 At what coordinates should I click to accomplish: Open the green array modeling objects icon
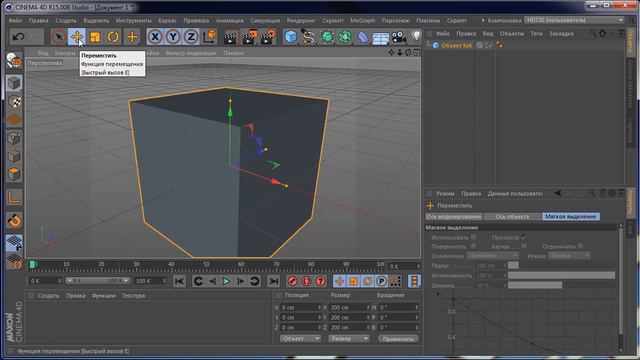point(345,37)
